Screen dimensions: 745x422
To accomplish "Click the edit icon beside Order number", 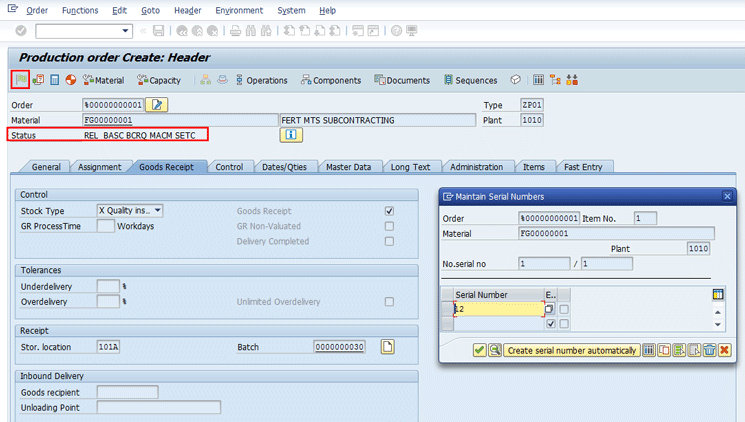I will (x=157, y=105).
